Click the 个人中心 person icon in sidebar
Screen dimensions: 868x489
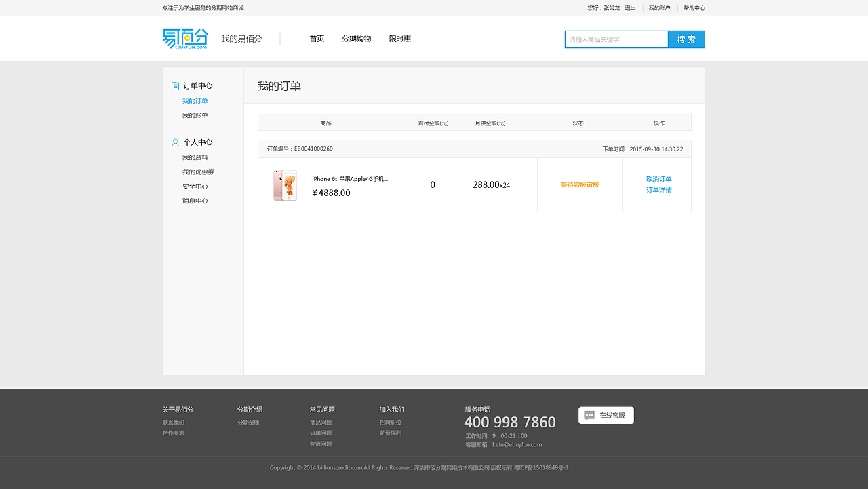tap(174, 142)
